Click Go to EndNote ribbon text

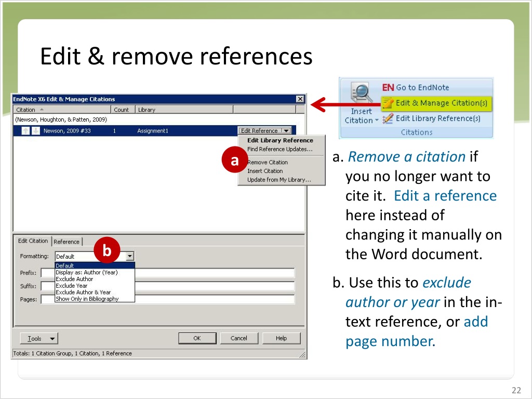coord(422,87)
